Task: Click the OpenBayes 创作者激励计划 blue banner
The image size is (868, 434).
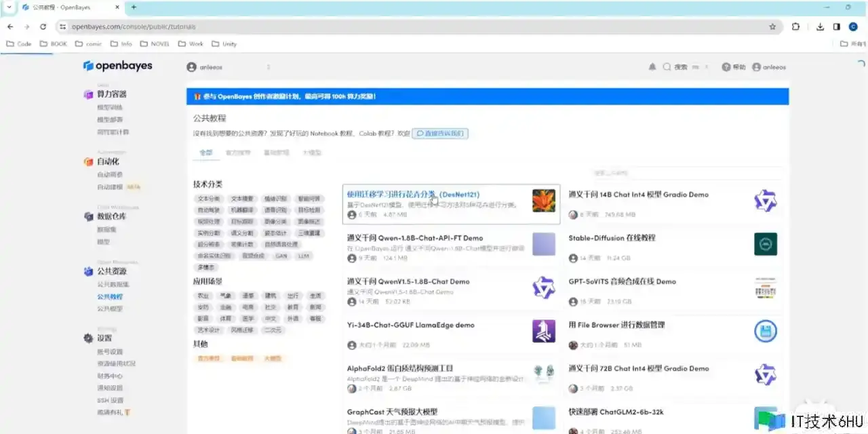Action: coord(488,96)
